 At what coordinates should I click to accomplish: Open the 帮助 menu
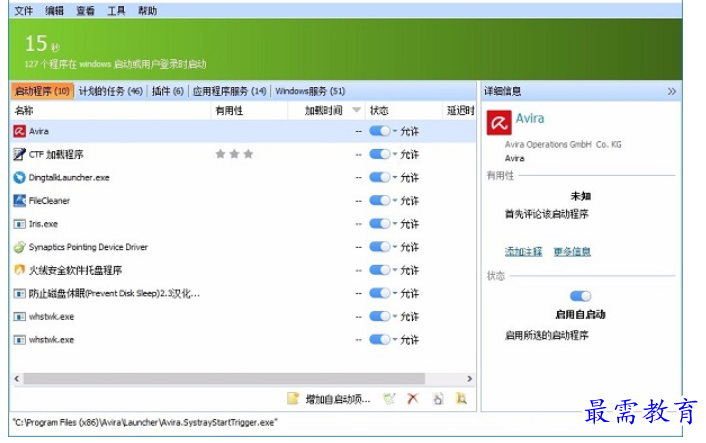pos(147,10)
